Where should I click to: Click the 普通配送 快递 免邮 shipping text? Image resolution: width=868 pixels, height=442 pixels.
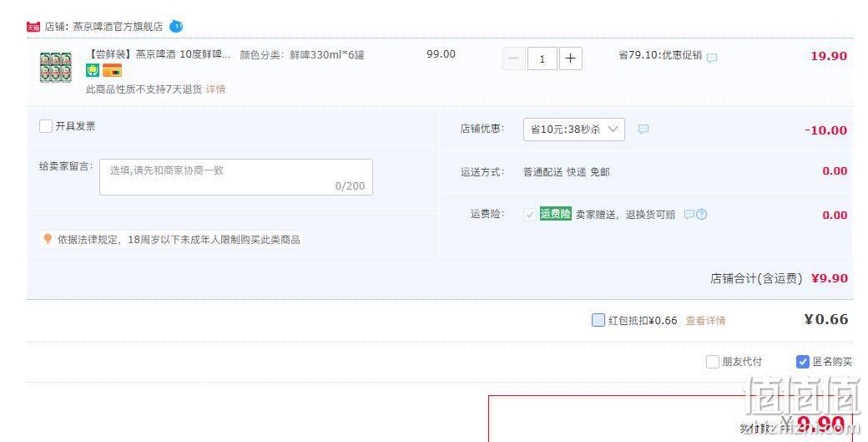567,172
